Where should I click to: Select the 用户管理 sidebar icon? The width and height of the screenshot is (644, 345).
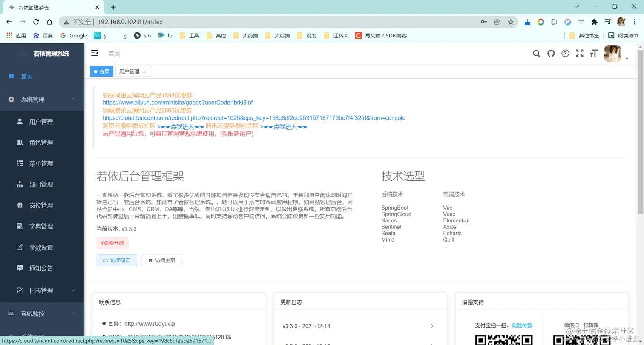pyautogui.click(x=20, y=121)
